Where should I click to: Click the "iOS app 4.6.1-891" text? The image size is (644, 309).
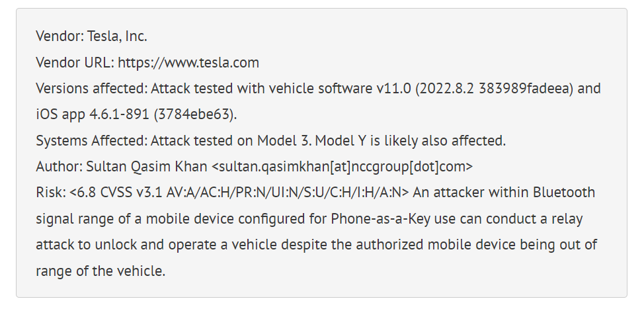point(92,114)
